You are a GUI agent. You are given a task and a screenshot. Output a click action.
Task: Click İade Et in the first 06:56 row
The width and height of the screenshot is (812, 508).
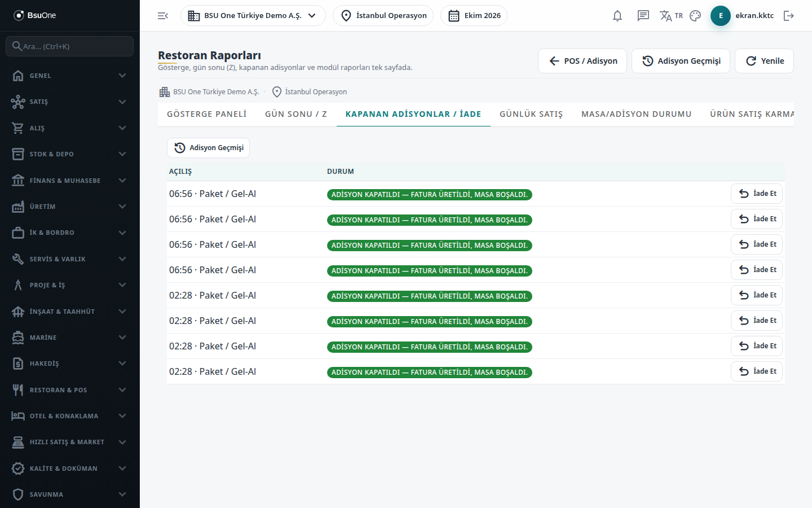[x=757, y=194]
